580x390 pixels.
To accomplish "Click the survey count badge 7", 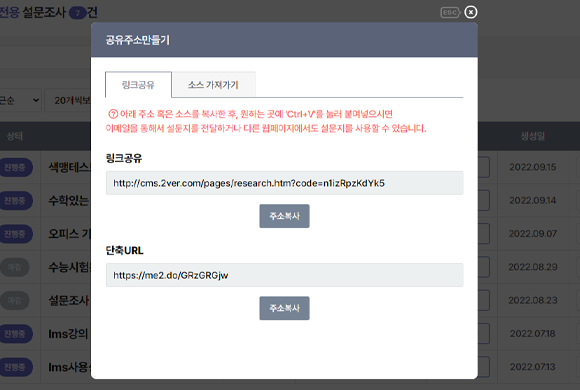I will pyautogui.click(x=78, y=13).
